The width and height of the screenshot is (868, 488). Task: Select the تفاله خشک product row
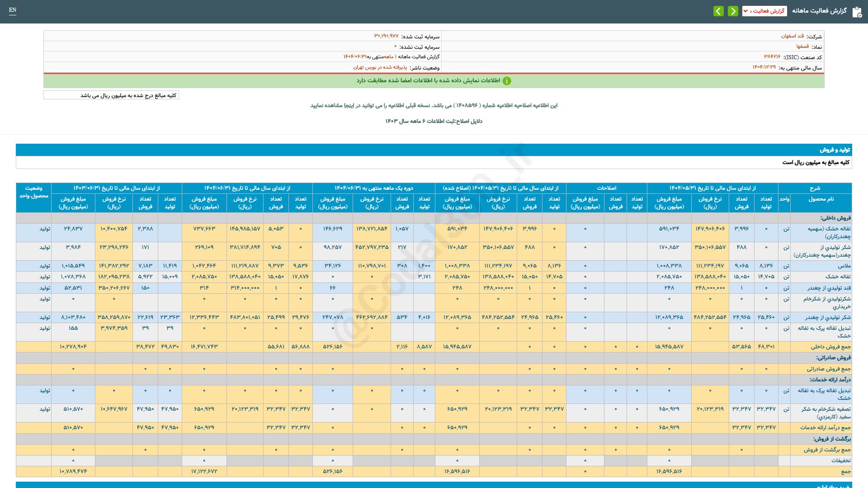[x=838, y=277]
